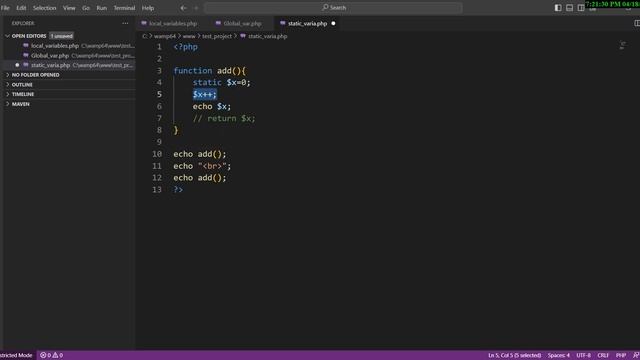Click test_project in the breadcrumb
Screen dimensions: 640x360
[217, 36]
